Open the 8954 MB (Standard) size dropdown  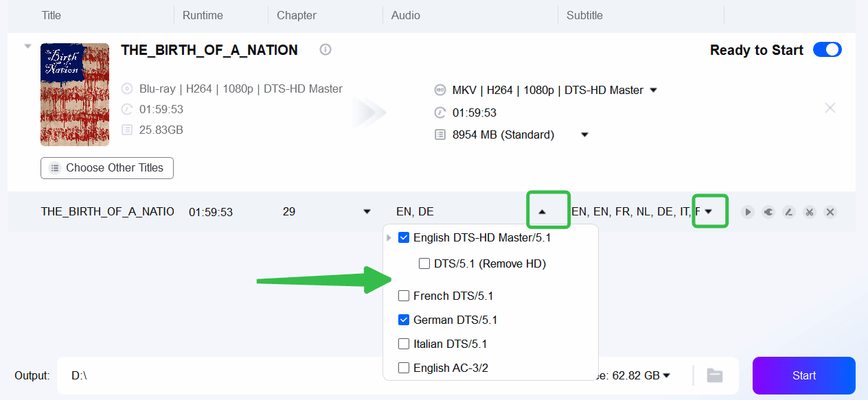[x=585, y=134]
